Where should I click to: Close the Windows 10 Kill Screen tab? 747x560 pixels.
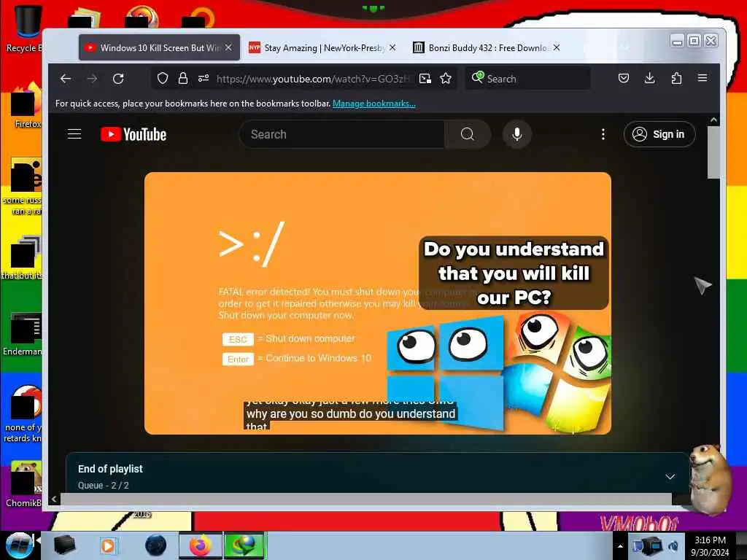[228, 47]
